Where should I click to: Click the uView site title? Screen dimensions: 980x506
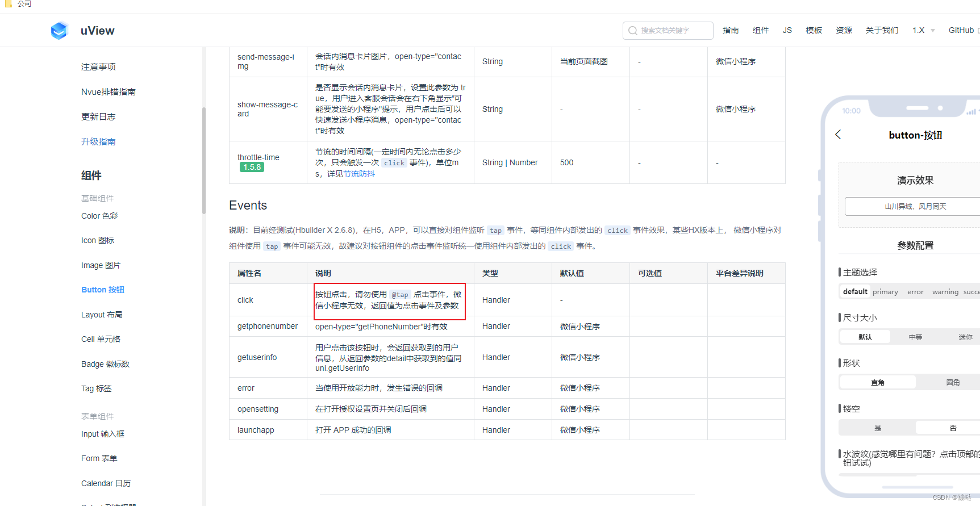97,31
